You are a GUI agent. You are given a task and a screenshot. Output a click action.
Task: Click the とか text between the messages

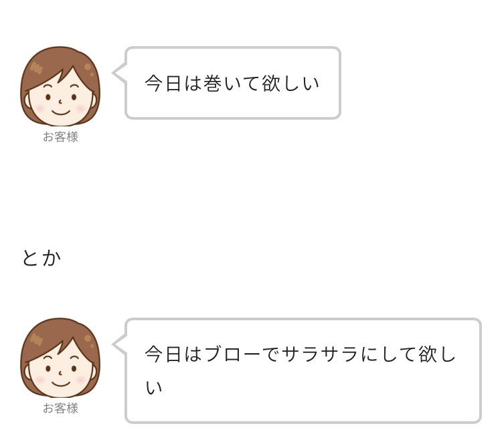[x=41, y=258]
